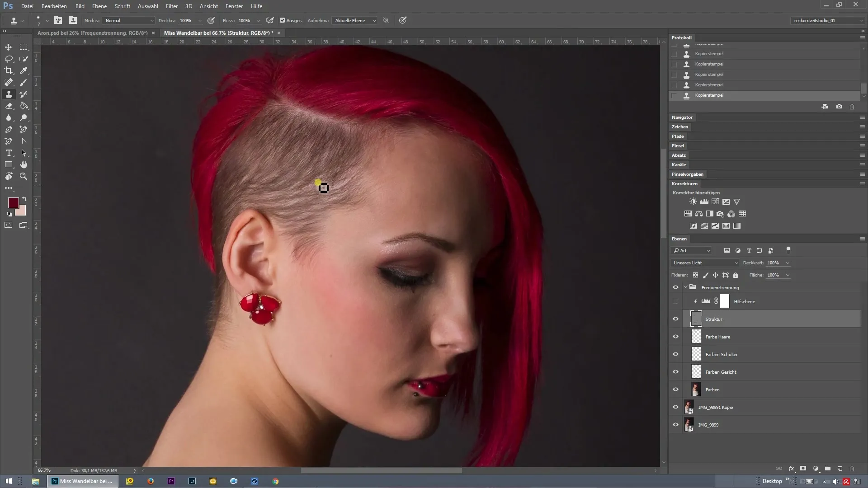Add a Levels adjustment layer
Viewport: 868px width, 488px height.
(704, 202)
